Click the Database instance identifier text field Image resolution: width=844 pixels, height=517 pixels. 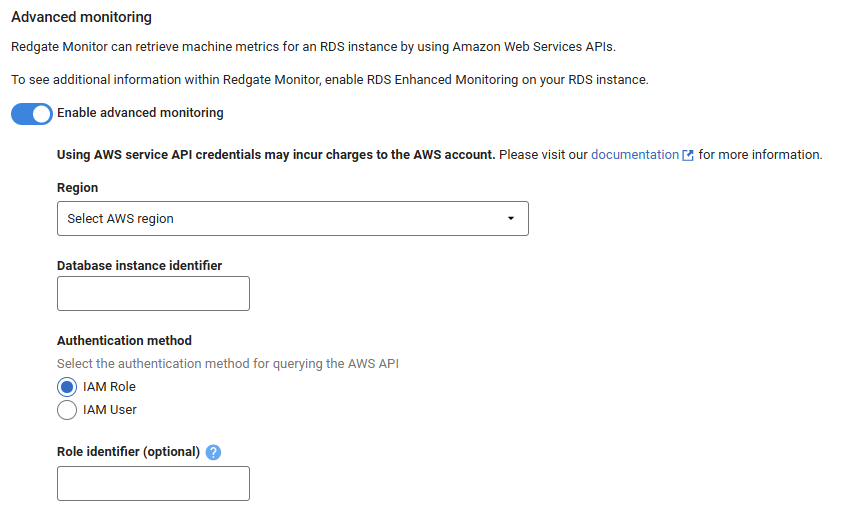coord(153,294)
